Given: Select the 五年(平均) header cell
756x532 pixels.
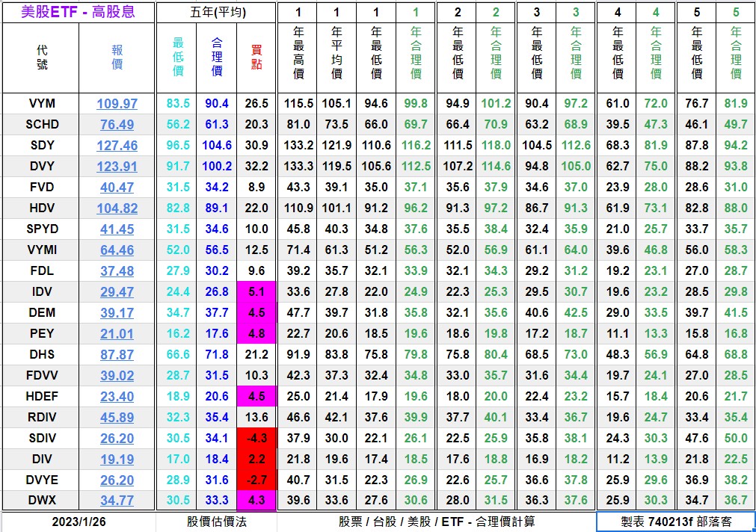Looking at the screenshot, I should click(x=216, y=12).
